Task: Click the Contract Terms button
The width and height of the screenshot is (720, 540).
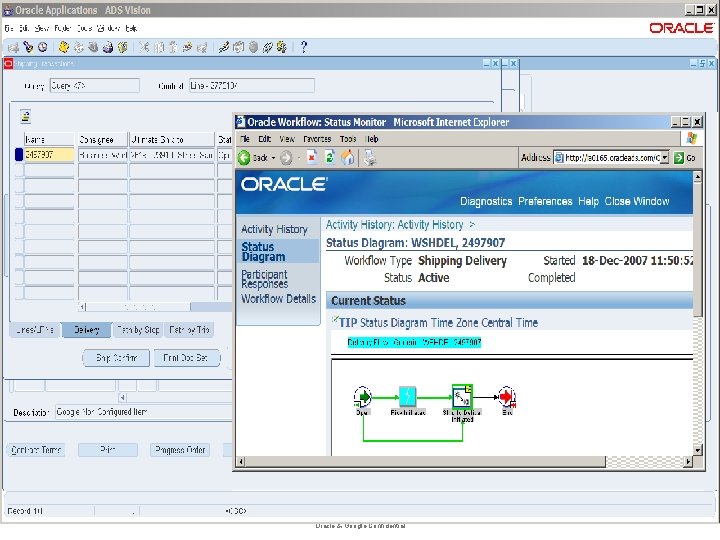Action: (x=36, y=450)
